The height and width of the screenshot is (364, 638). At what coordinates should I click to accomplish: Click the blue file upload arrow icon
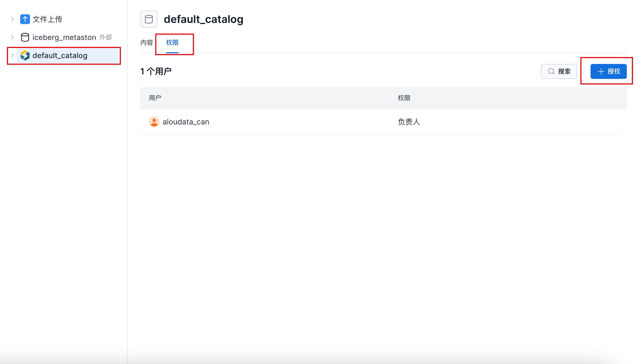coord(25,19)
